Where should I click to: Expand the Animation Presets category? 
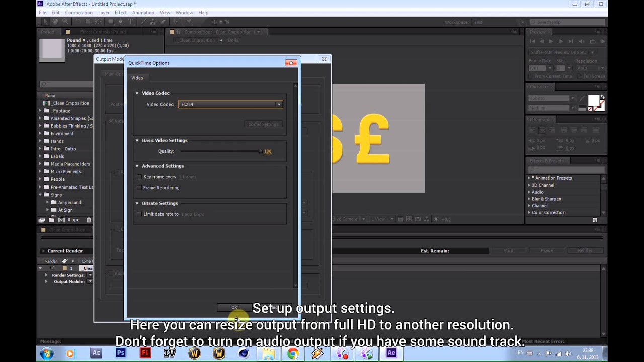click(x=529, y=178)
